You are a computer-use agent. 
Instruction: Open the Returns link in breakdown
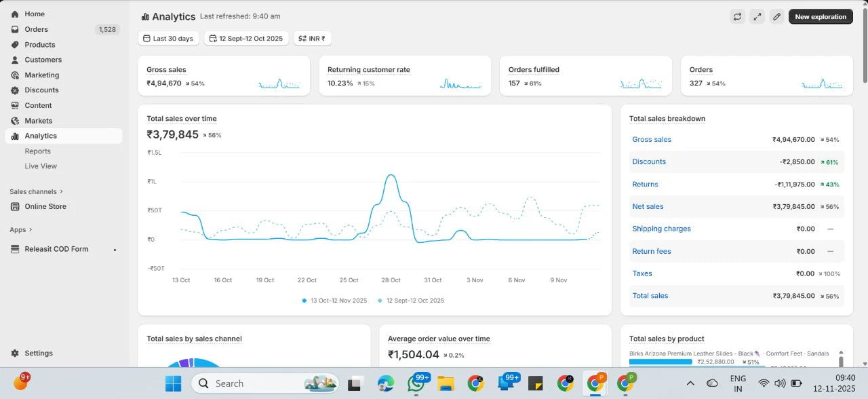(x=645, y=184)
